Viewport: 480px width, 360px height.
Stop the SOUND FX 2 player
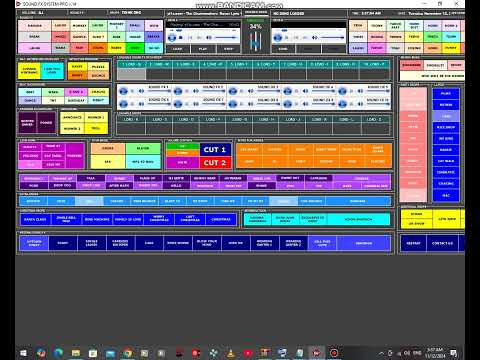tap(187, 91)
